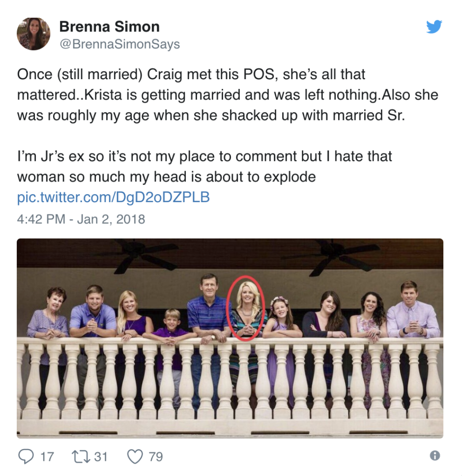Click the red-circled woman in the photo
The width and height of the screenshot is (462, 476).
pos(247,311)
